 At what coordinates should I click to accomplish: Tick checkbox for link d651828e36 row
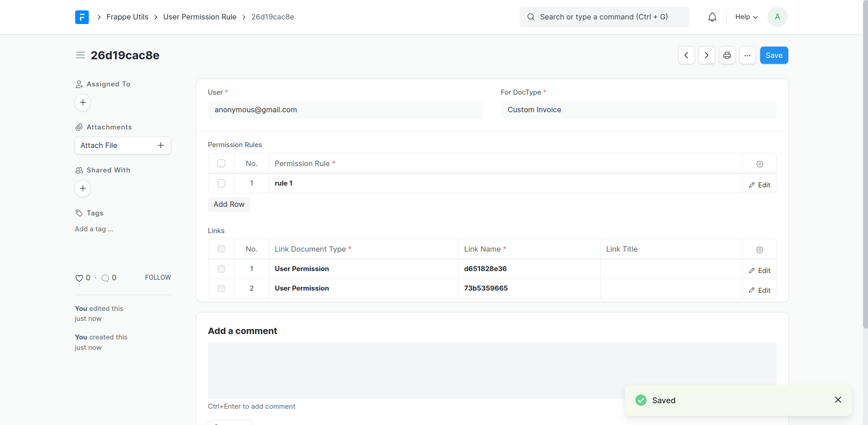pos(221,269)
